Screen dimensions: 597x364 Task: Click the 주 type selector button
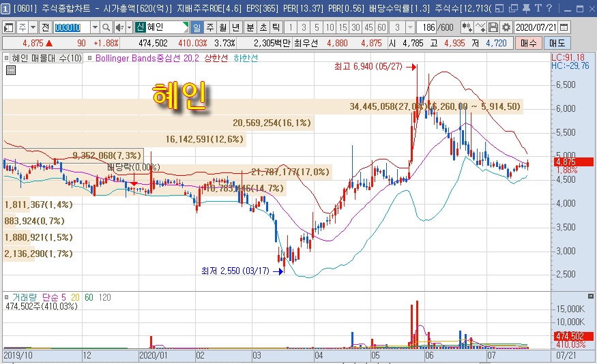pos(22,27)
